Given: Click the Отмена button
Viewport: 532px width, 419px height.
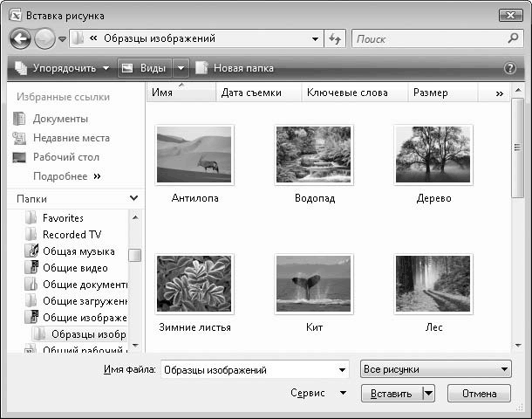Looking at the screenshot, I should (479, 394).
